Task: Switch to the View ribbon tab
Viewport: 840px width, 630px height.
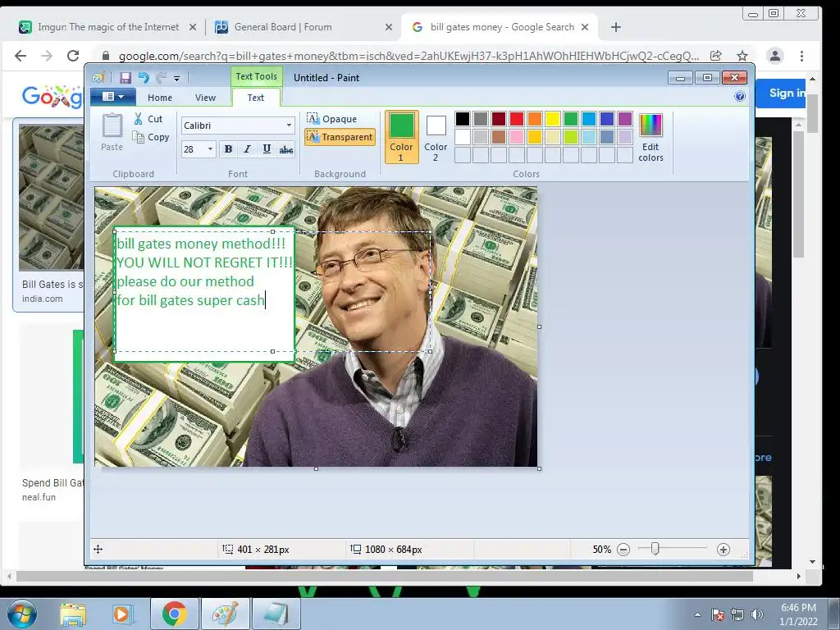Action: click(205, 98)
